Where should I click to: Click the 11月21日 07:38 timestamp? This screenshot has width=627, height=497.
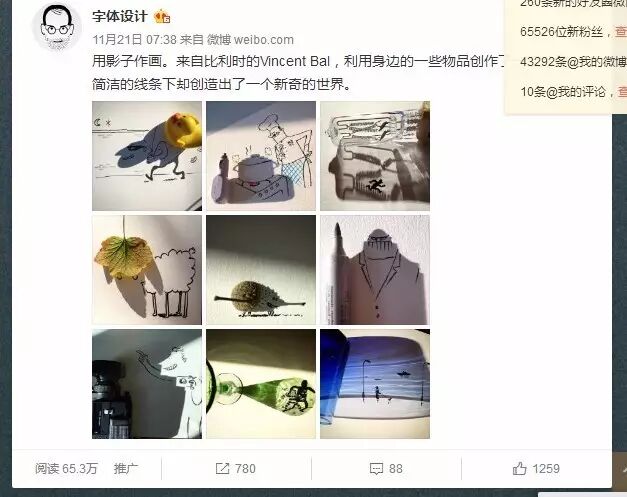click(134, 40)
